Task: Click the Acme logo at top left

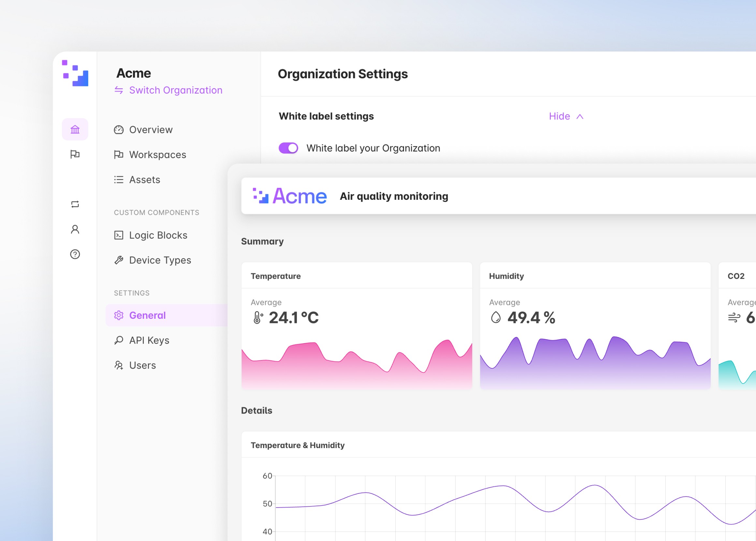Action: pos(75,74)
